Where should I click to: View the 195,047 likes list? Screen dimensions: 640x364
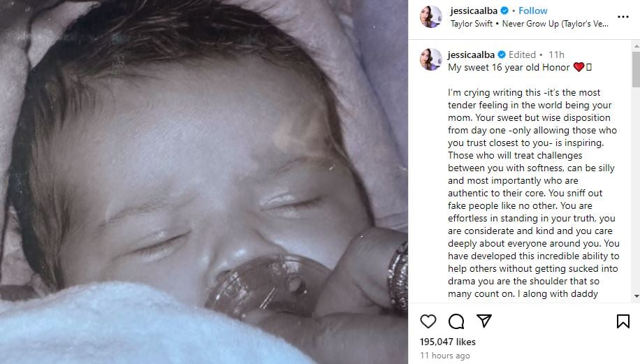tap(447, 342)
